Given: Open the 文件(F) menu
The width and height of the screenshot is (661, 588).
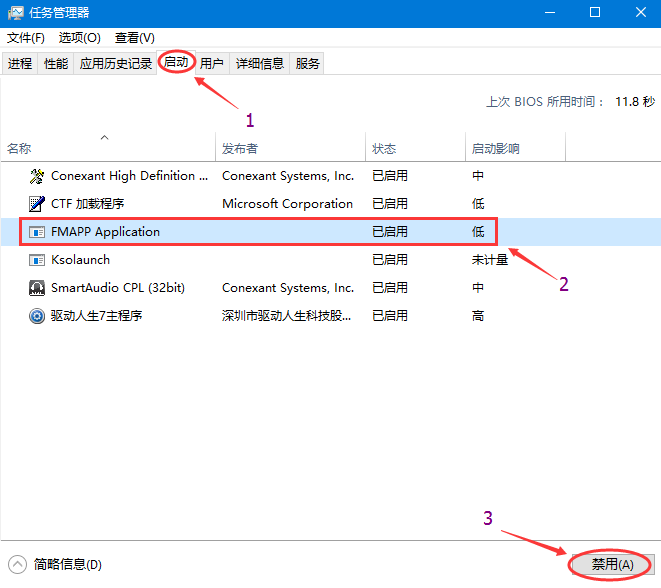Looking at the screenshot, I should pyautogui.click(x=26, y=38).
